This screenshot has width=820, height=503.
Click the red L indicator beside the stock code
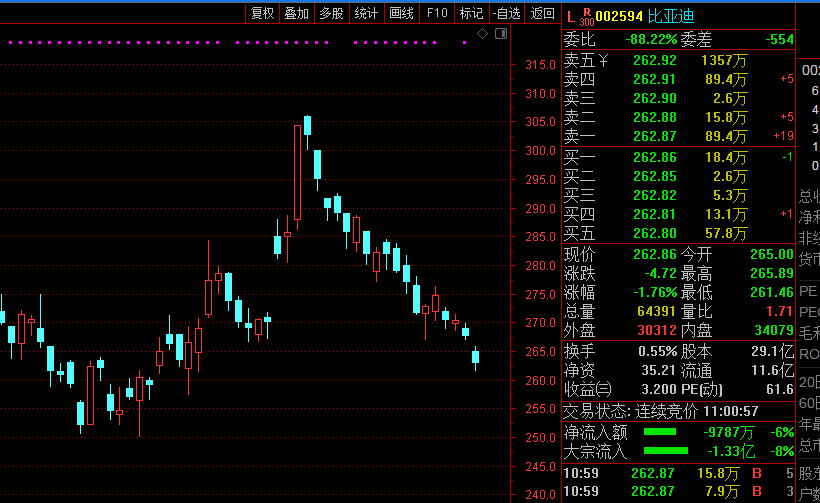point(570,17)
